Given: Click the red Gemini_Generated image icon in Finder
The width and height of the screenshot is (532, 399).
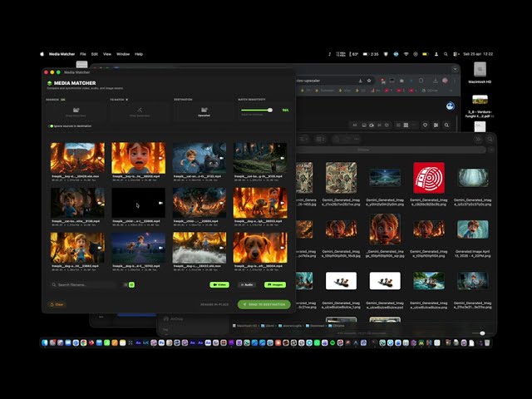Looking at the screenshot, I should (428, 176).
